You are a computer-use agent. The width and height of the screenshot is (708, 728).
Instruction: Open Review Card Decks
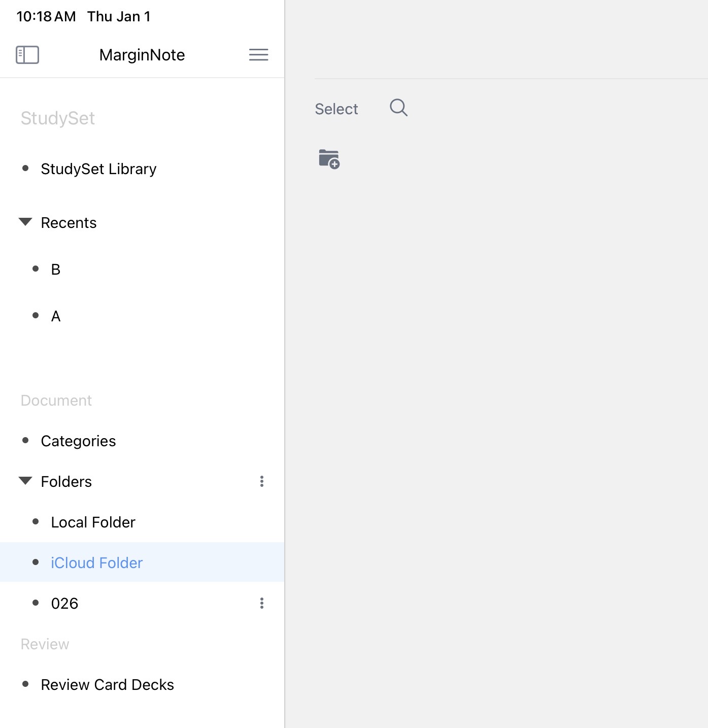(107, 684)
